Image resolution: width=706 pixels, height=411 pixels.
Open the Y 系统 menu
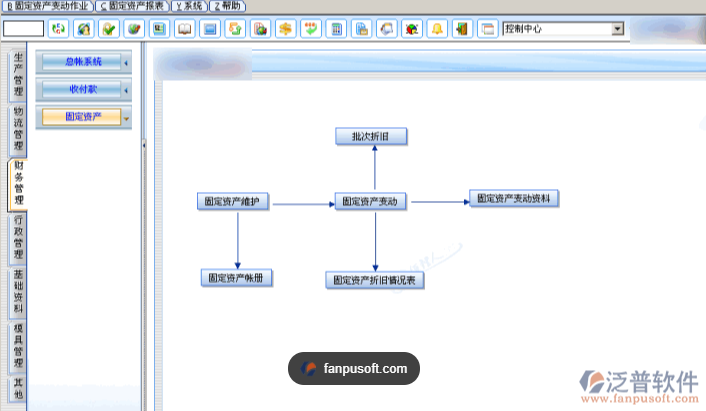point(189,6)
